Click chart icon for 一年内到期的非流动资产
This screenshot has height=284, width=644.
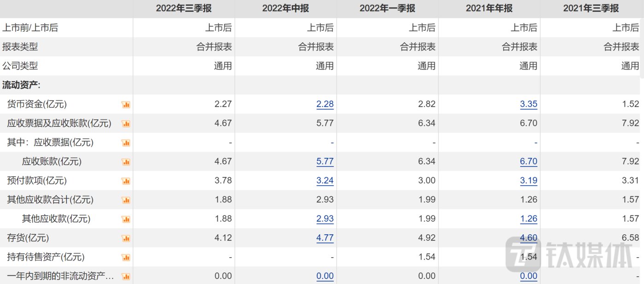(126, 277)
